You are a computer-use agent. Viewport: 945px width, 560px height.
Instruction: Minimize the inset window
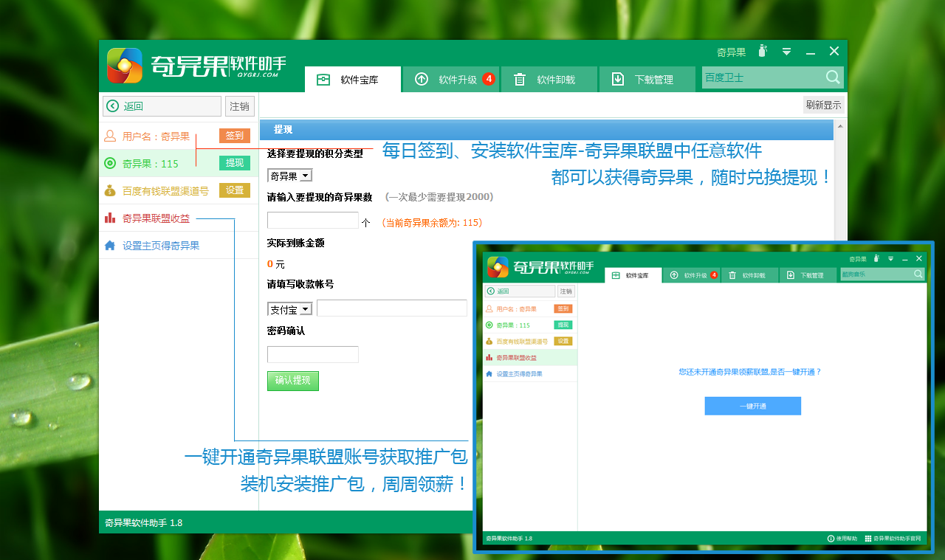[905, 259]
